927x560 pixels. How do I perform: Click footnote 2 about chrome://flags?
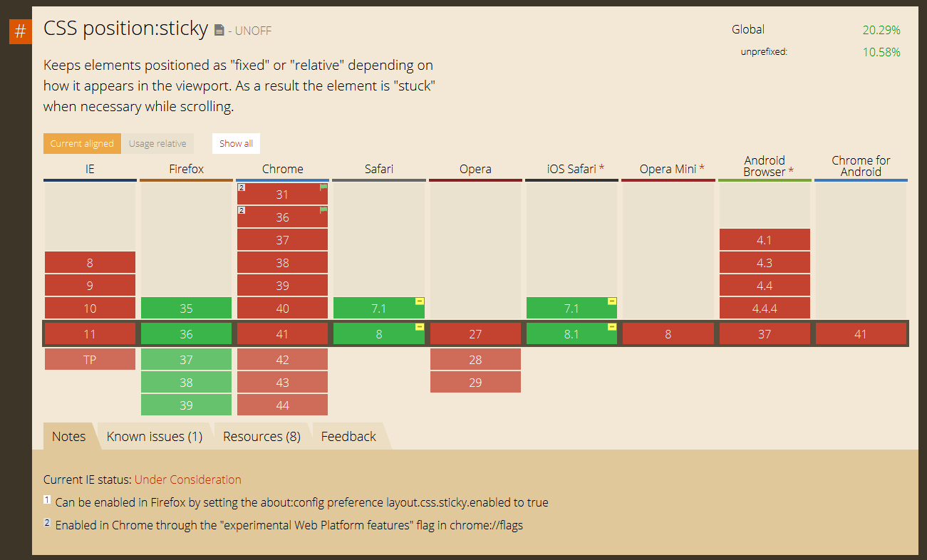(283, 525)
